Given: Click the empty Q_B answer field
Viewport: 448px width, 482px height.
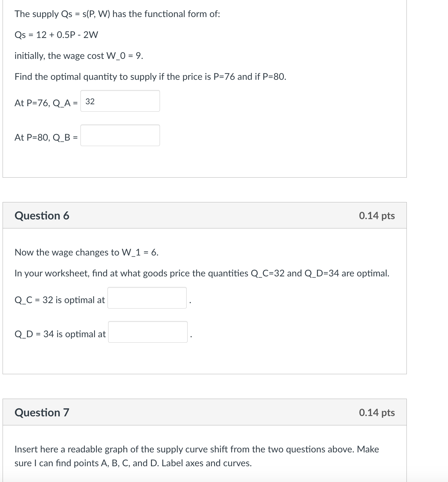Looking at the screenshot, I should [x=120, y=135].
